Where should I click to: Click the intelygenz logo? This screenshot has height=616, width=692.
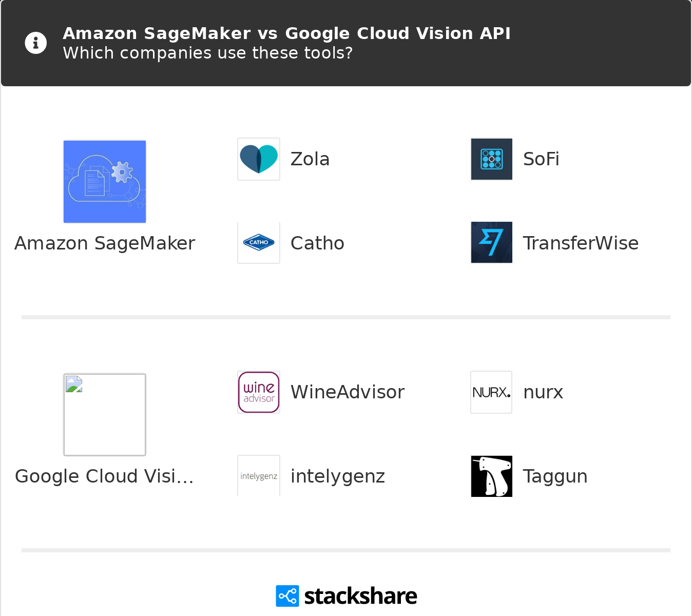coord(259,476)
